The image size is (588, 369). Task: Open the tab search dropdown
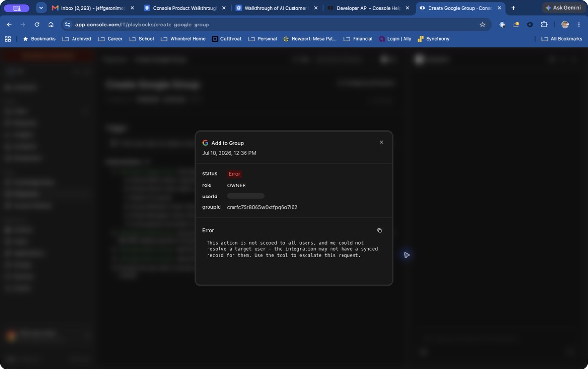pyautogui.click(x=41, y=8)
